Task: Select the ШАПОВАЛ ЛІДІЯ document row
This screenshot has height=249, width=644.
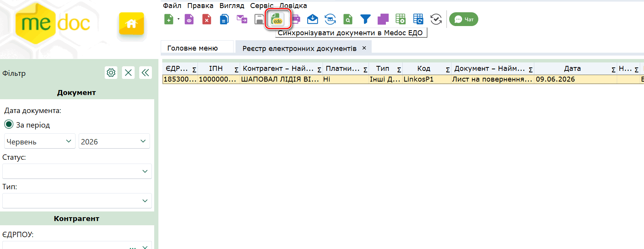Action: pos(403,79)
